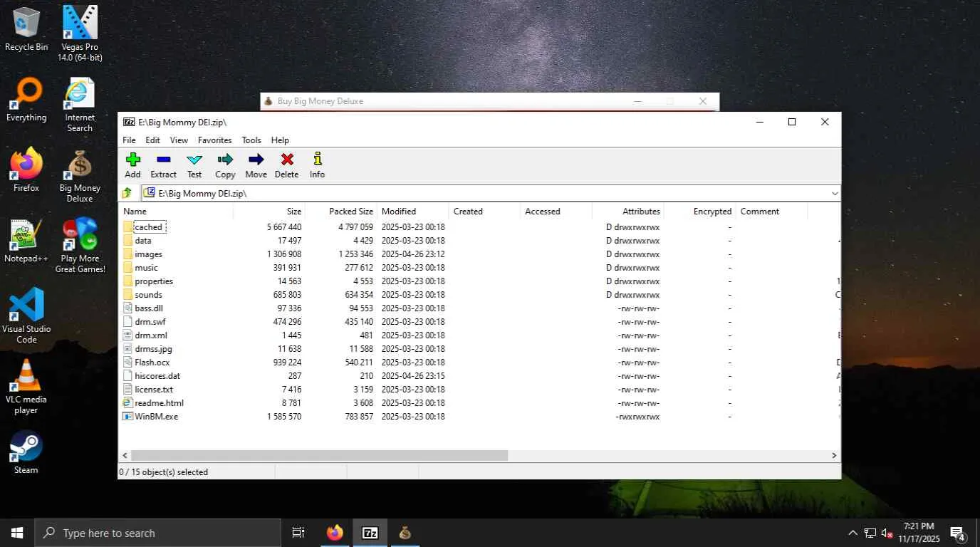Open Recycle Bin desktop icon

[26, 29]
